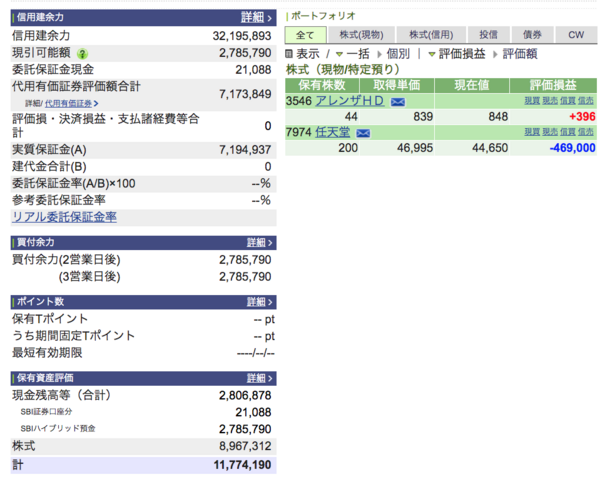This screenshot has width=600, height=482.
Task: Click 信売 in the 任天堂 row
Action: (x=585, y=132)
